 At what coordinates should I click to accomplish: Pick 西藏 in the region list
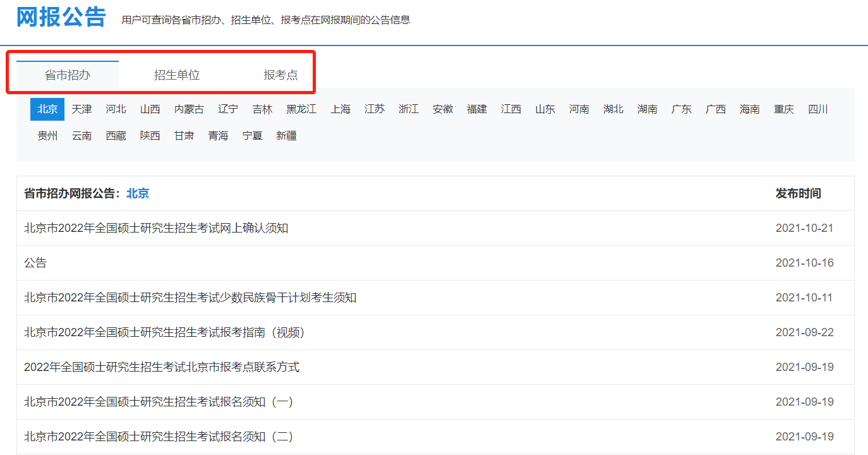116,136
